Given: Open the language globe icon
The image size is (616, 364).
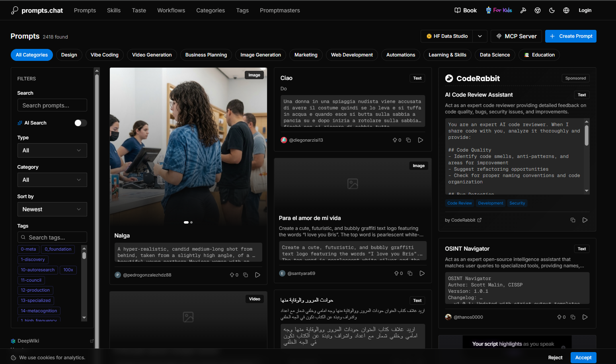Looking at the screenshot, I should 566,10.
